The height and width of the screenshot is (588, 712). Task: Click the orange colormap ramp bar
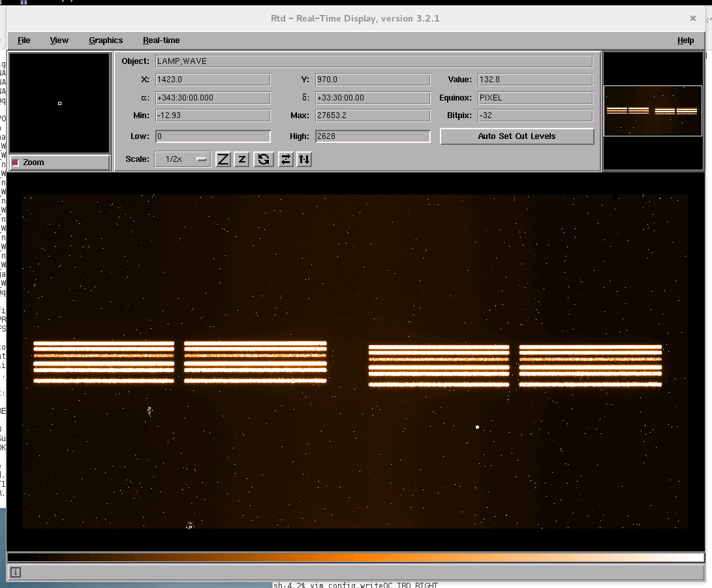pos(356,557)
